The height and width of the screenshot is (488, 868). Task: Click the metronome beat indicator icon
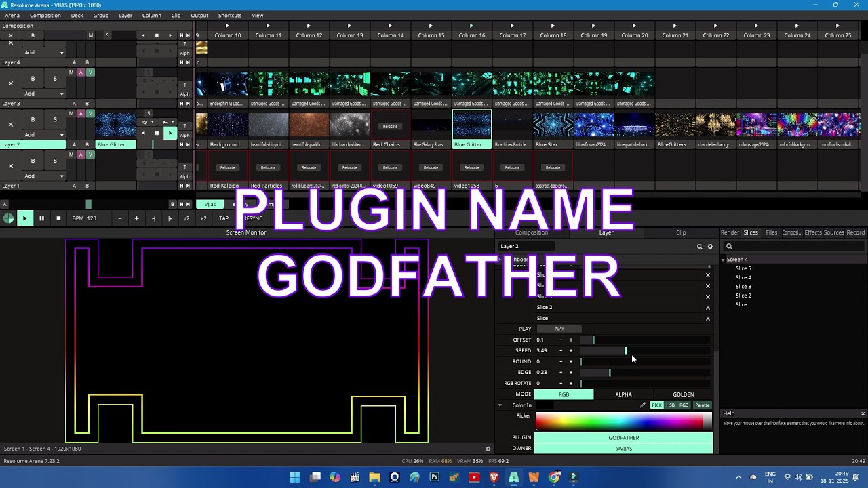click(x=8, y=218)
